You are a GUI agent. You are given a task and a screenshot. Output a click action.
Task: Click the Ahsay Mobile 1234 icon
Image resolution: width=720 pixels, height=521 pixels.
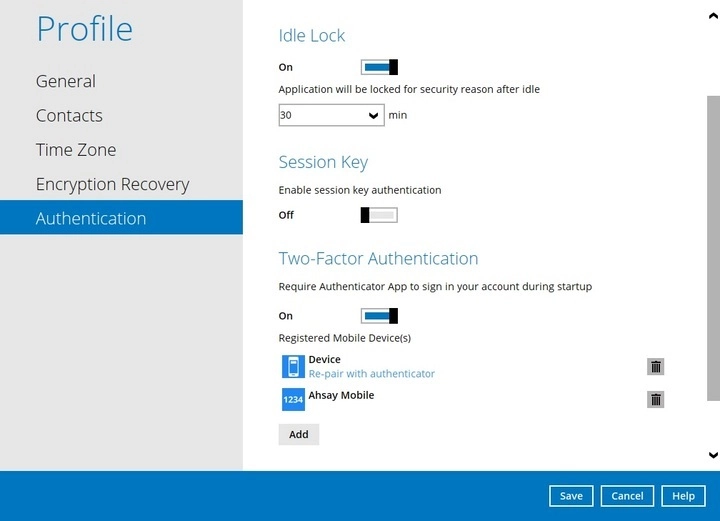tap(293, 400)
